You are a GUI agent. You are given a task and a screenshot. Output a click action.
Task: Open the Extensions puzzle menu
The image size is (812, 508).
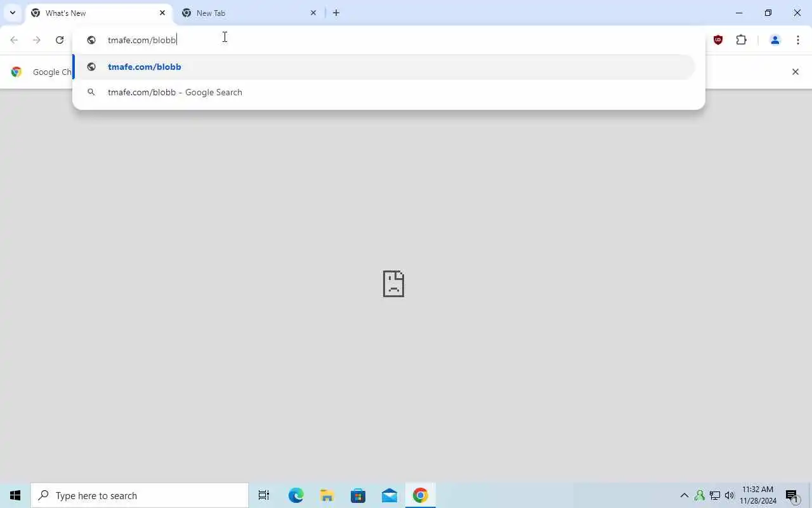741,40
